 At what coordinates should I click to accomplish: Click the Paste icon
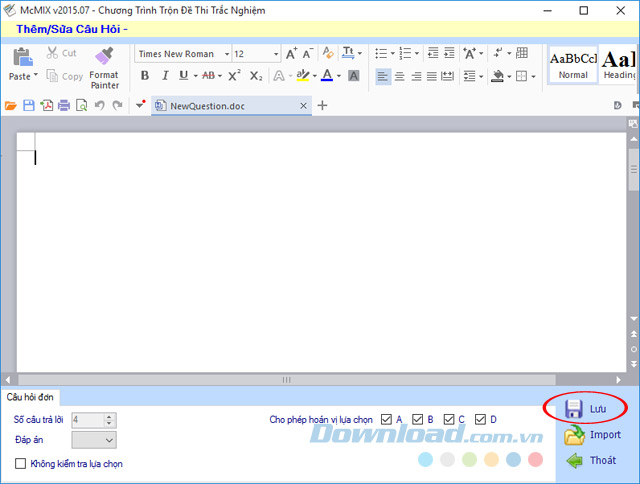point(20,60)
